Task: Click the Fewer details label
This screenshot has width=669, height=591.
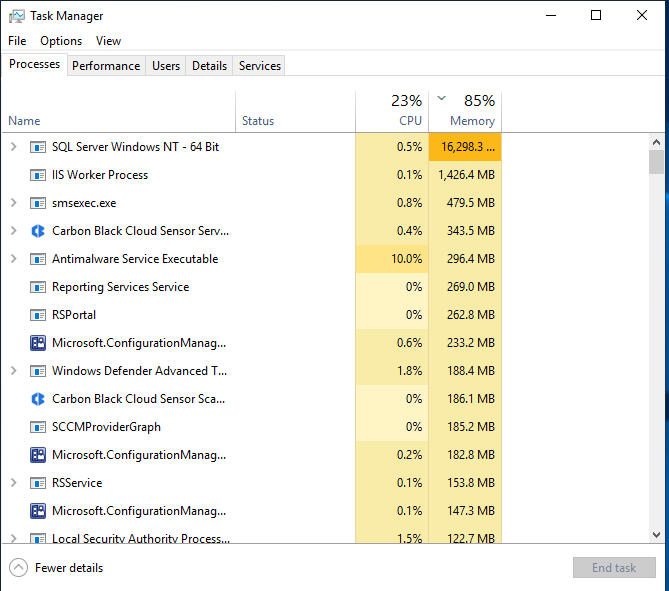Action: [x=69, y=568]
